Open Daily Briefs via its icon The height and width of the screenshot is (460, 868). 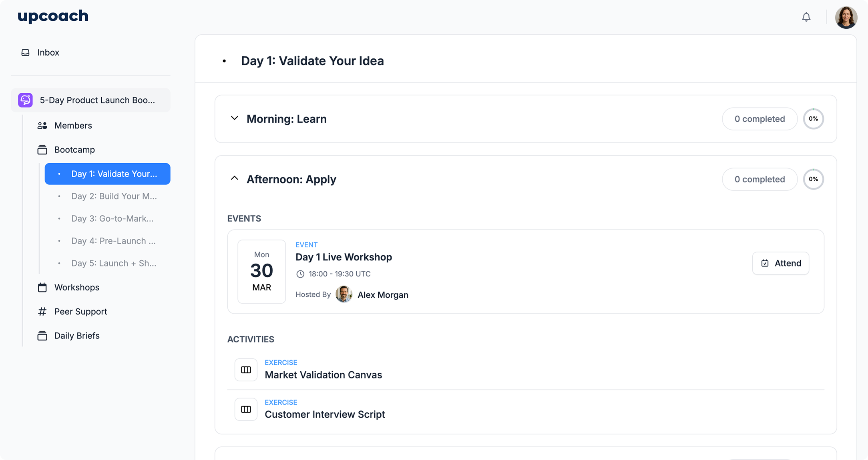tap(42, 336)
